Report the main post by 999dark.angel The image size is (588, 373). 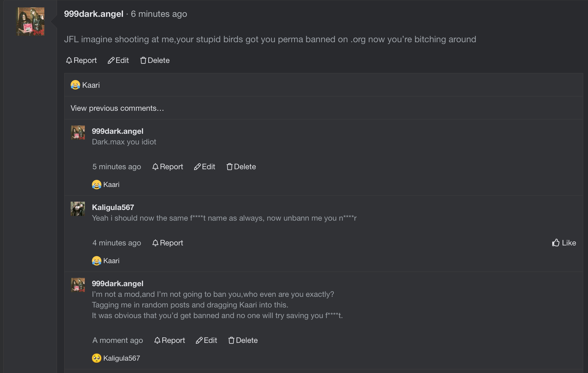pyautogui.click(x=81, y=61)
